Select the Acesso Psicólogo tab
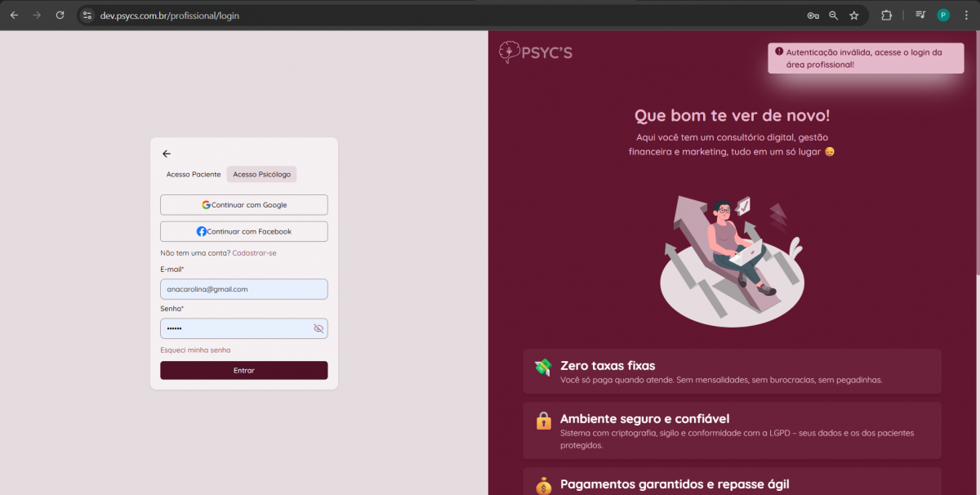 (261, 174)
